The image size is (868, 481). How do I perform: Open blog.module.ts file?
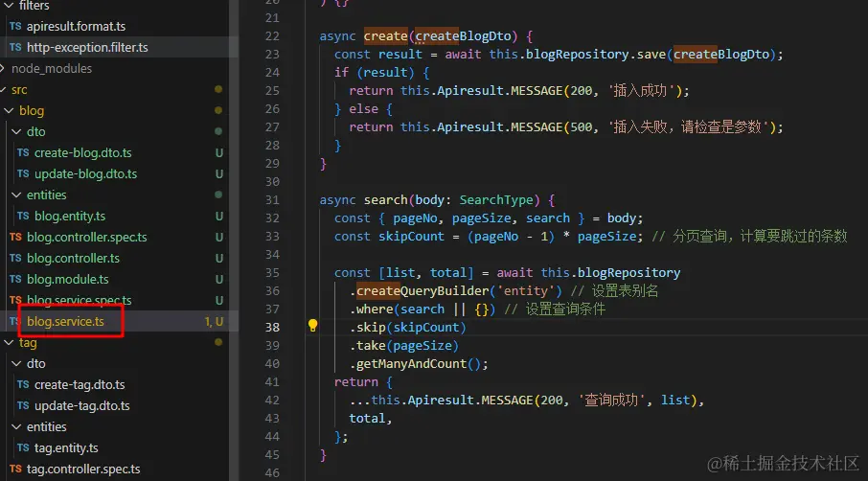click(x=67, y=279)
